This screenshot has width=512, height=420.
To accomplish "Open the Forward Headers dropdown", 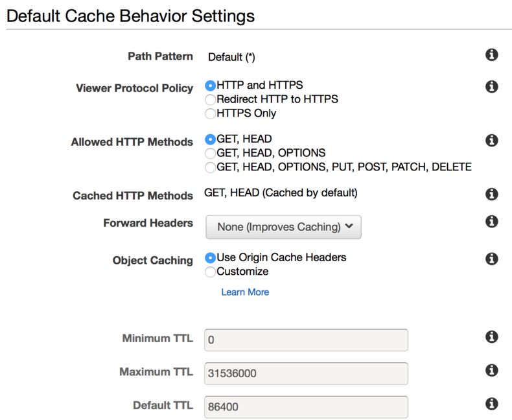I will [x=283, y=227].
